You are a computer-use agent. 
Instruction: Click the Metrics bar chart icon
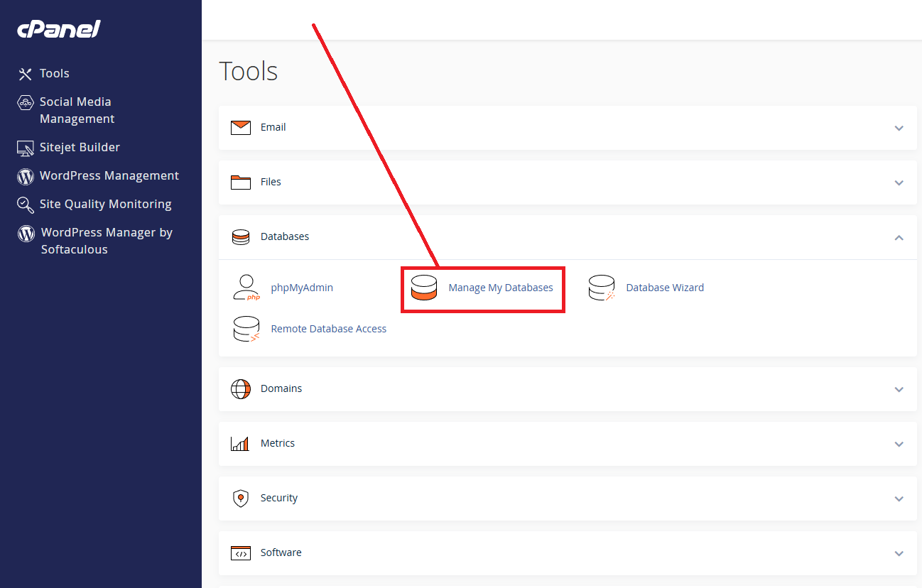240,444
